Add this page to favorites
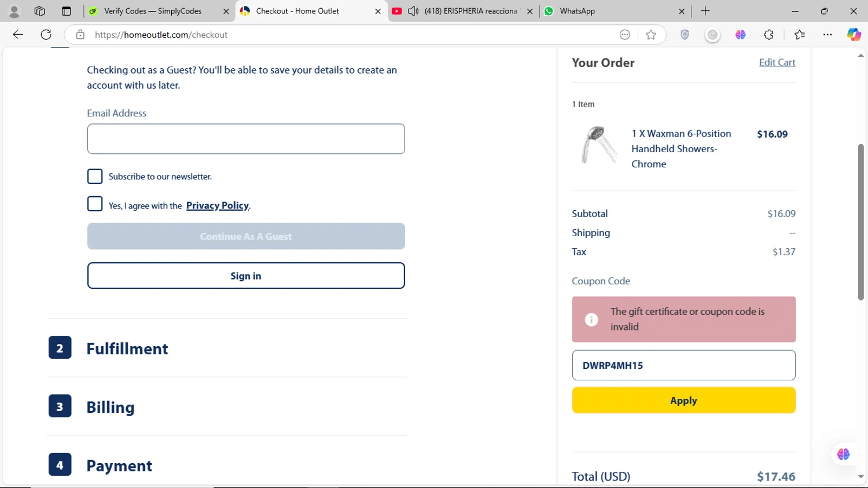Screen dimensions: 868x488 (651, 35)
